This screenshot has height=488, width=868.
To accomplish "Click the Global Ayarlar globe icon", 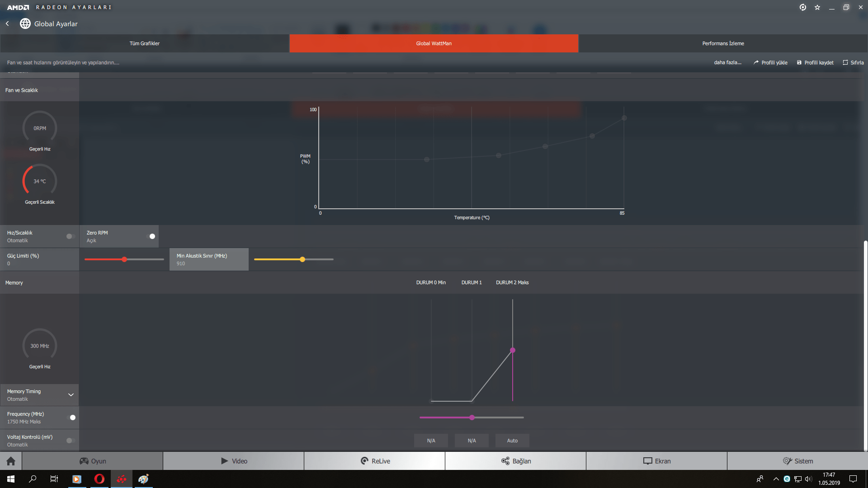I will (x=25, y=23).
